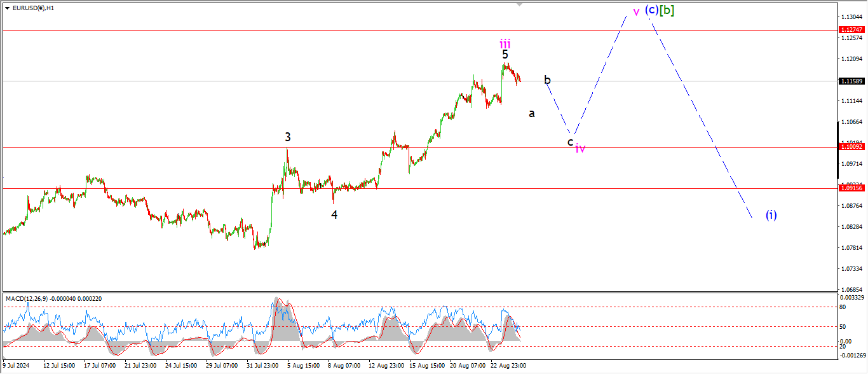Click the blue (c) wave label
This screenshot has width=868, height=374.
[x=651, y=10]
